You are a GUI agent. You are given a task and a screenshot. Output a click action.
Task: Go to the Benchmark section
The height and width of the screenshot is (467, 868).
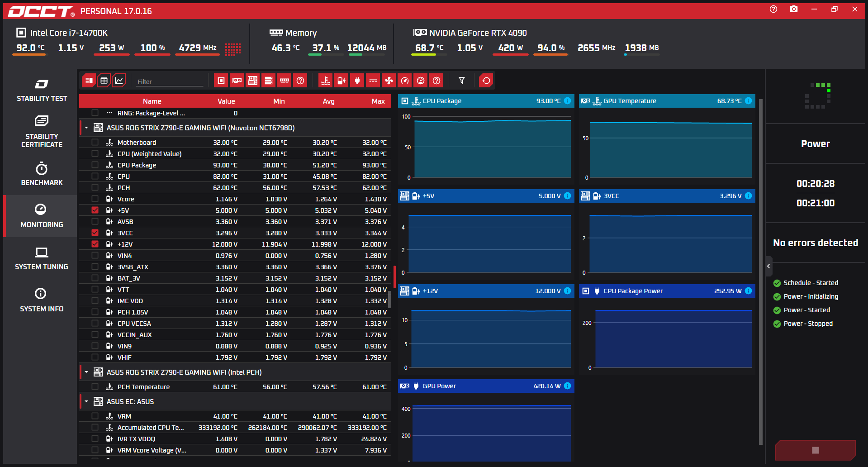click(x=42, y=174)
